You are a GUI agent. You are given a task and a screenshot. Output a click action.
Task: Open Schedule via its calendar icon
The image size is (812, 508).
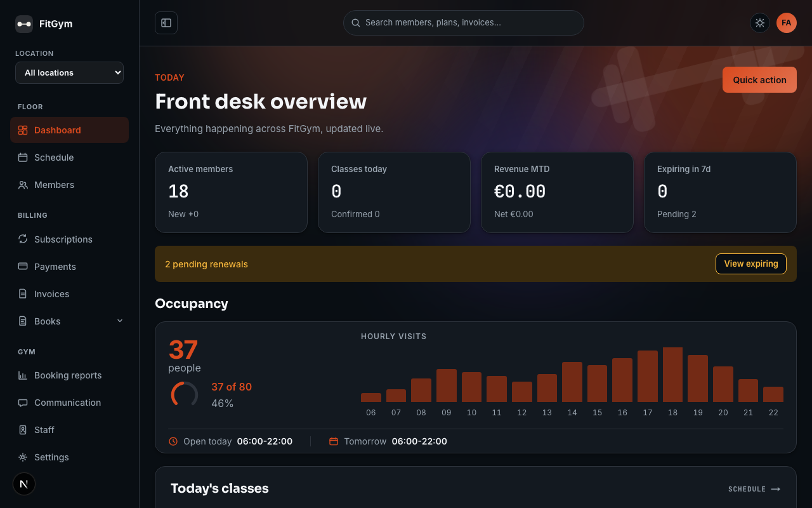tap(23, 157)
